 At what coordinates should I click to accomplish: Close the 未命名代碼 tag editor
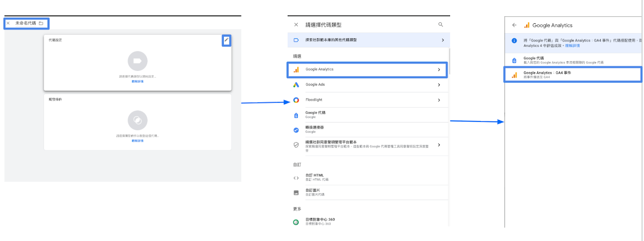pyautogui.click(x=8, y=23)
